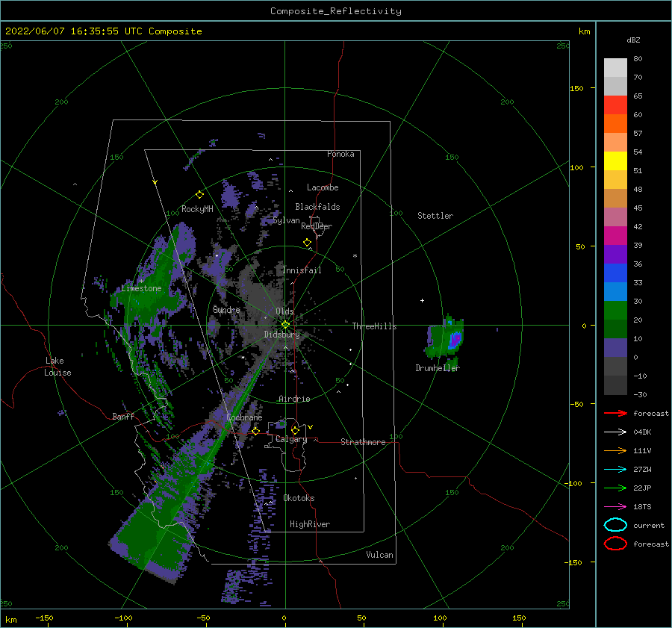Image resolution: width=672 pixels, height=628 pixels.
Task: Click the white plus marker north of Drumheller
Action: [x=422, y=300]
